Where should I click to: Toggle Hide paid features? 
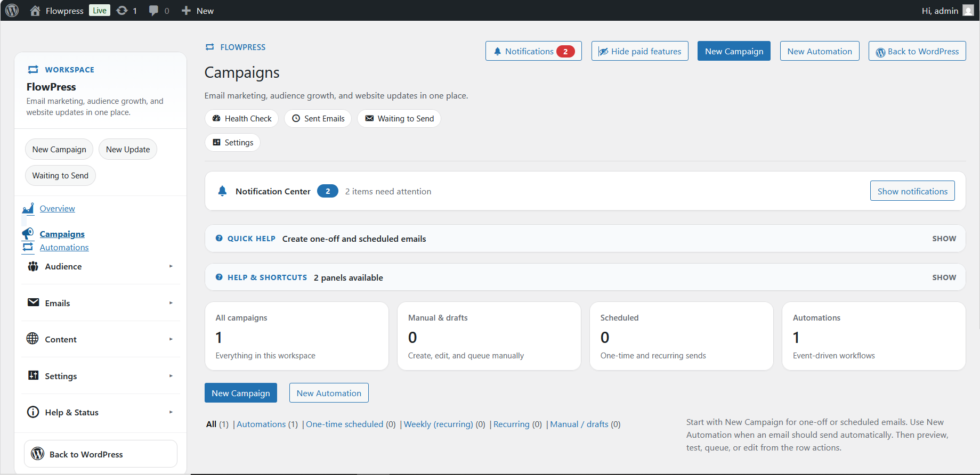tap(639, 51)
